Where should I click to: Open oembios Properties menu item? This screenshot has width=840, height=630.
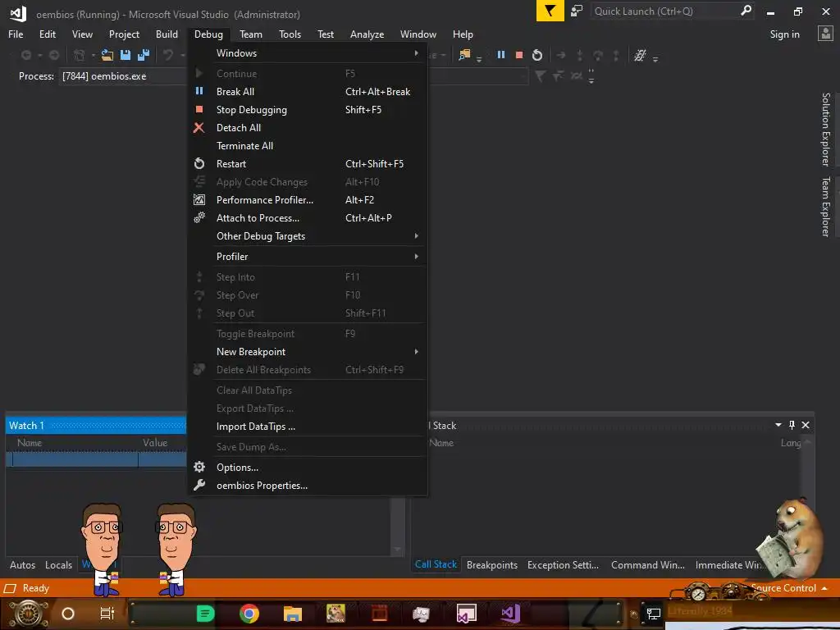pos(308,486)
